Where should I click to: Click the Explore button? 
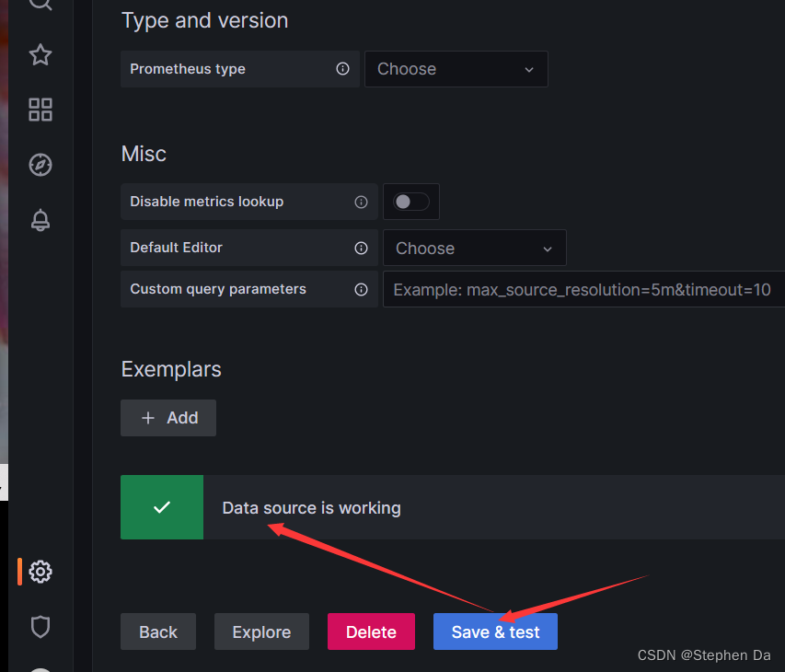[x=262, y=631]
